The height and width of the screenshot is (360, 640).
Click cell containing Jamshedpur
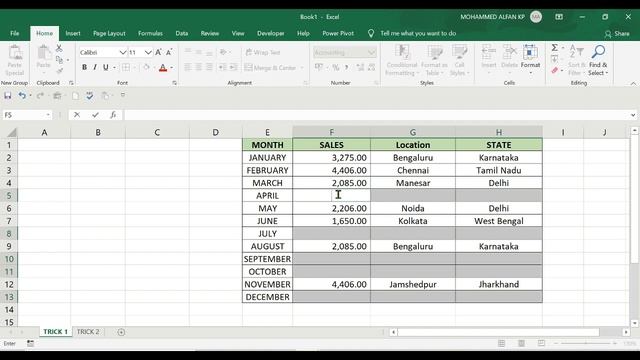click(x=413, y=284)
